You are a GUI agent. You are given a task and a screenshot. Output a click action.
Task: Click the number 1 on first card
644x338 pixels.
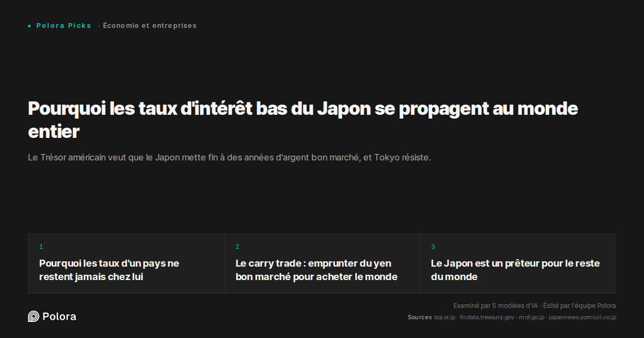click(41, 247)
